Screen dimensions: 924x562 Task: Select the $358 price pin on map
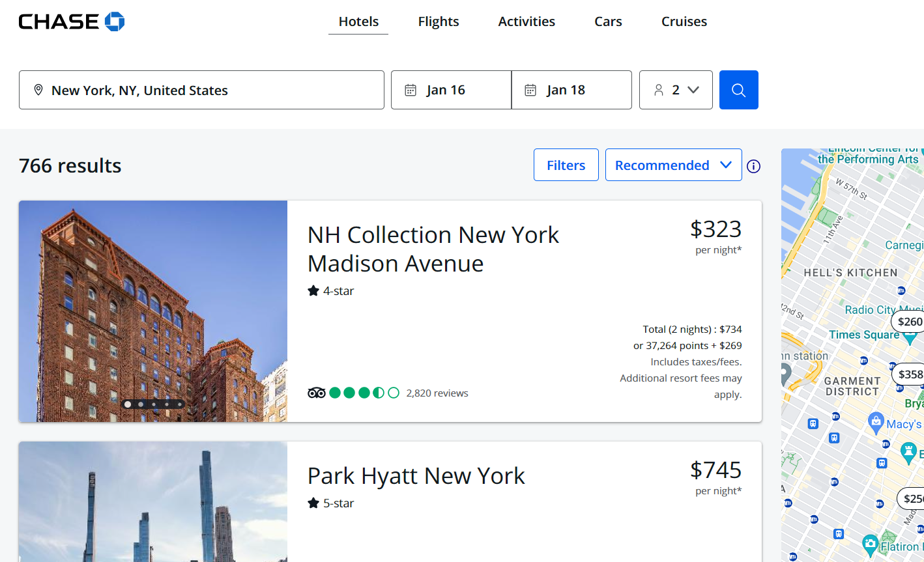(x=909, y=374)
